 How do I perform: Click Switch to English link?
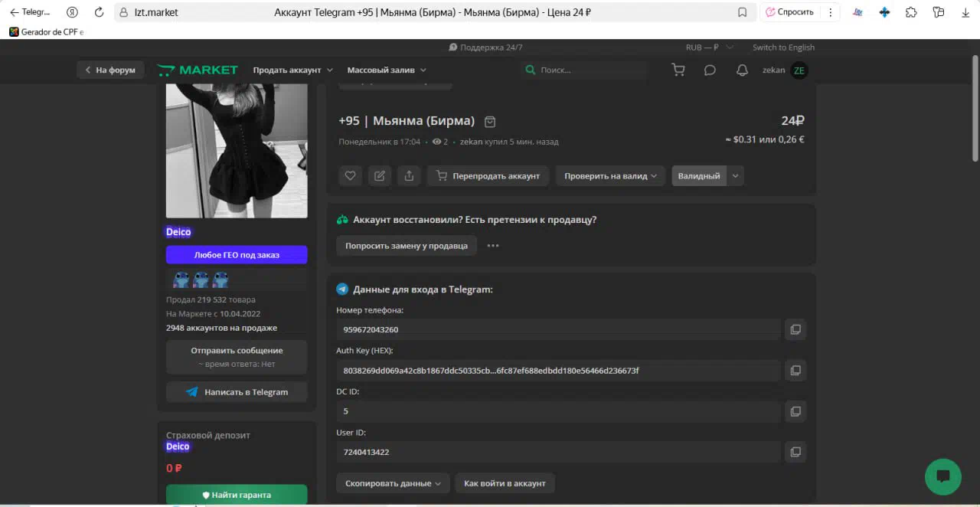click(783, 47)
